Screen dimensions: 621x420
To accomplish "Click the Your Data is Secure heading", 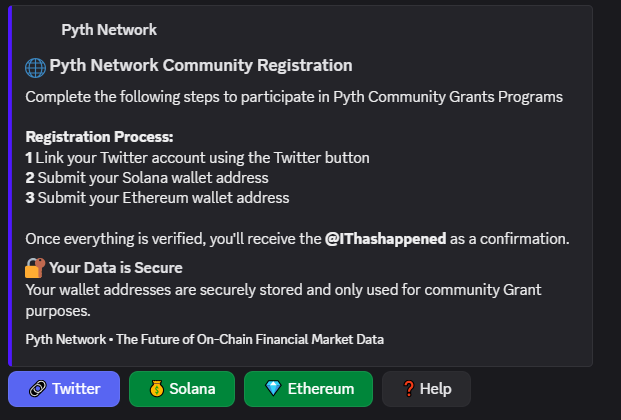I will [116, 268].
